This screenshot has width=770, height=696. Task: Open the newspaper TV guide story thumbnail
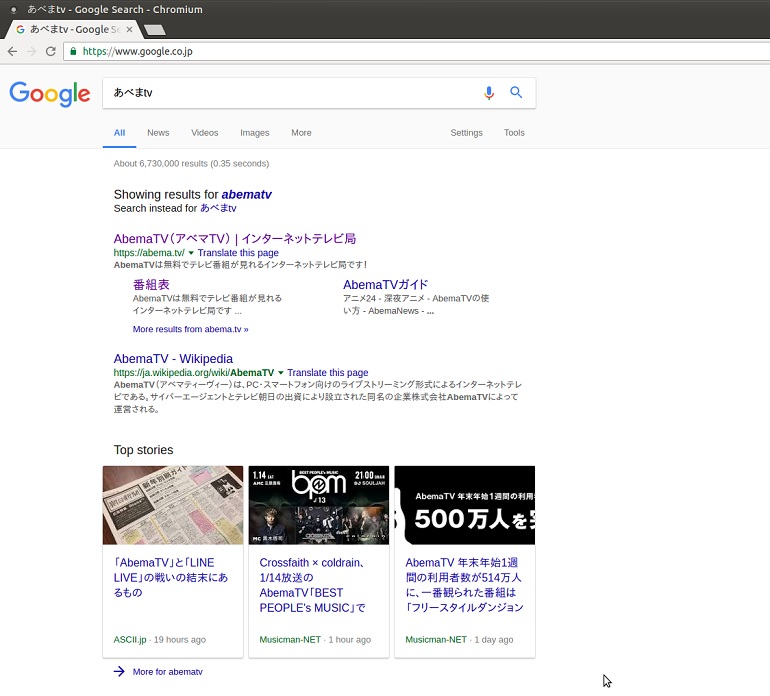173,505
